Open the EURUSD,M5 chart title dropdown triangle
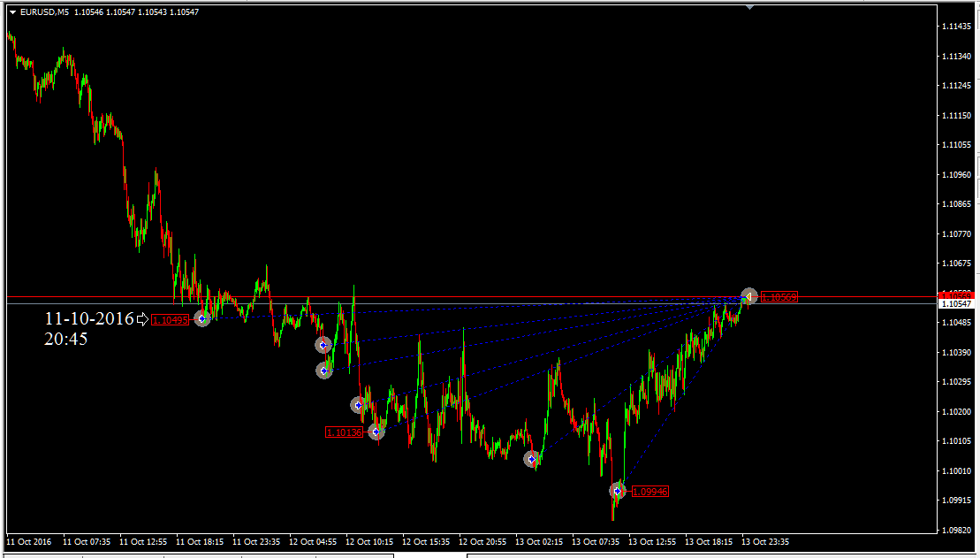Image resolution: width=980 pixels, height=558 pixels. coord(12,11)
